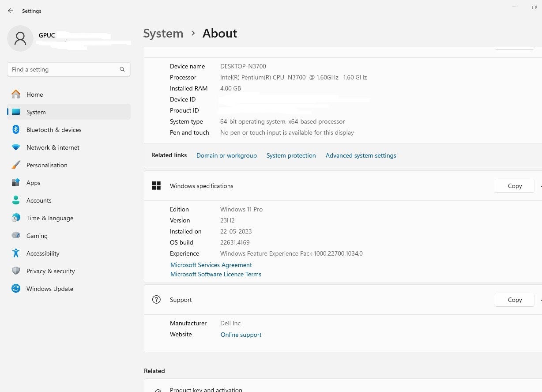Open Advanced system settings link
This screenshot has height=392, width=542.
[x=361, y=155]
